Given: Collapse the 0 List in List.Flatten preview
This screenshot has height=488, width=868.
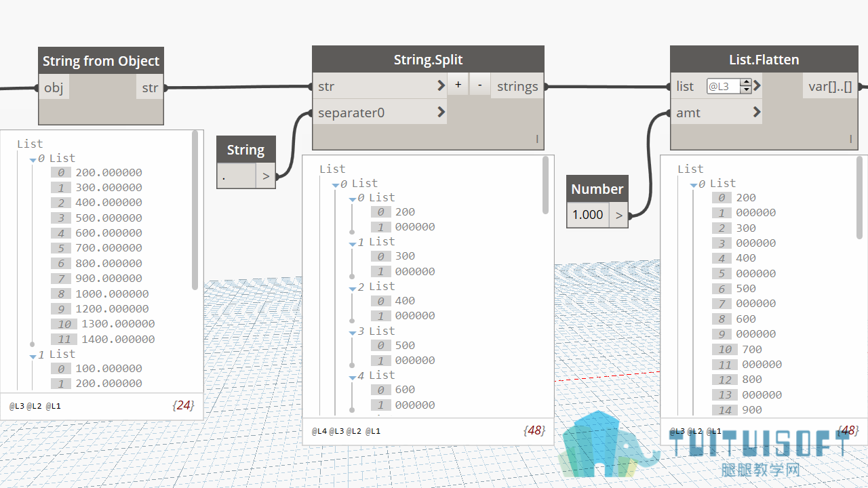Looking at the screenshot, I should [694, 185].
